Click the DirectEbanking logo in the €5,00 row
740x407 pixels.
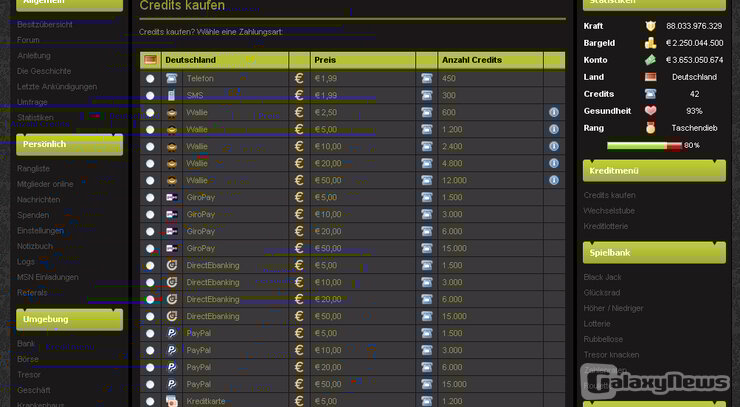click(x=172, y=265)
